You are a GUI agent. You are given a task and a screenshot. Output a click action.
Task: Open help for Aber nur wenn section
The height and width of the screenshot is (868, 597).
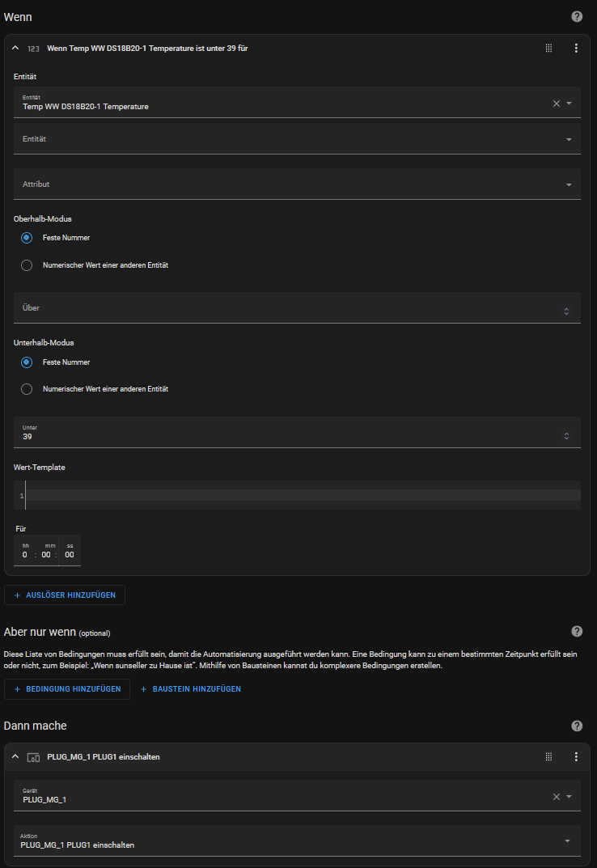click(577, 631)
